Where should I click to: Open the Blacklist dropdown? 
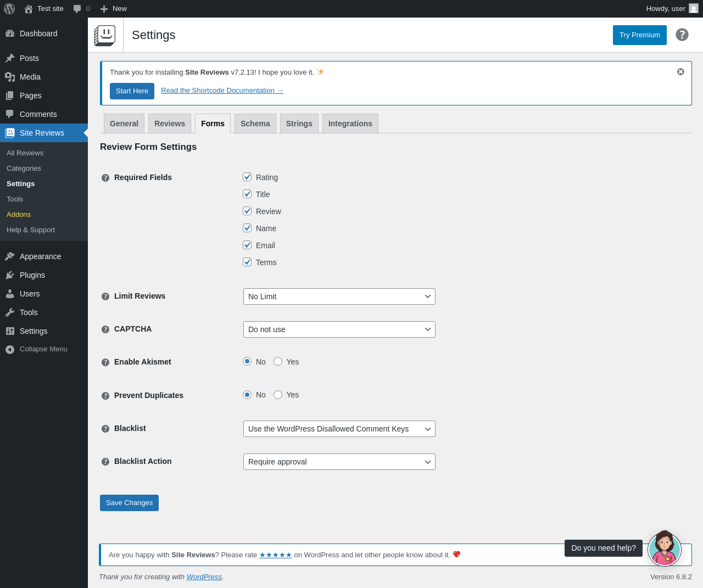tap(339, 429)
